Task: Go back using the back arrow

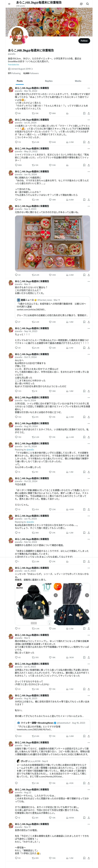Action: pyautogui.click(x=9, y=4)
